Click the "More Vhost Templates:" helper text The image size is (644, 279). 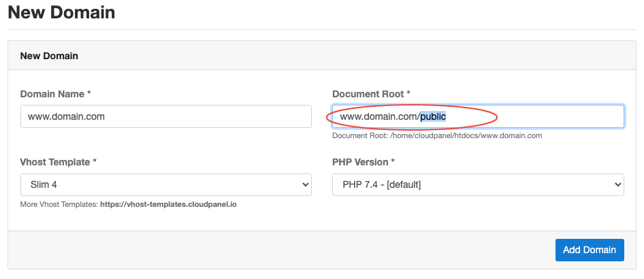coord(59,204)
